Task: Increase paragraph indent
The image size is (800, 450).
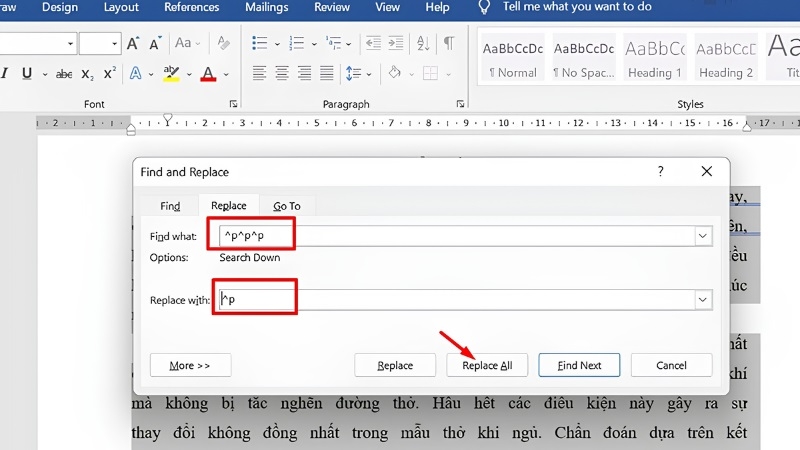Action: [396, 43]
